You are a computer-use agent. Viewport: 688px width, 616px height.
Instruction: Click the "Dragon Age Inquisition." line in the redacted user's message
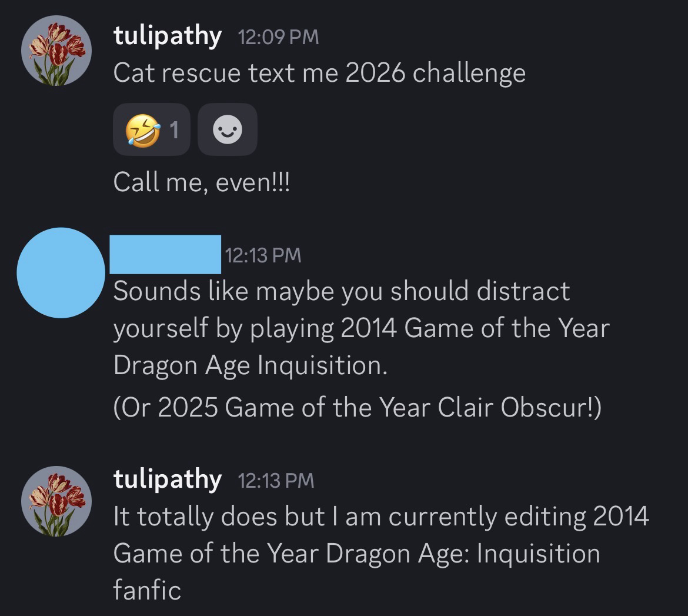[x=251, y=365]
